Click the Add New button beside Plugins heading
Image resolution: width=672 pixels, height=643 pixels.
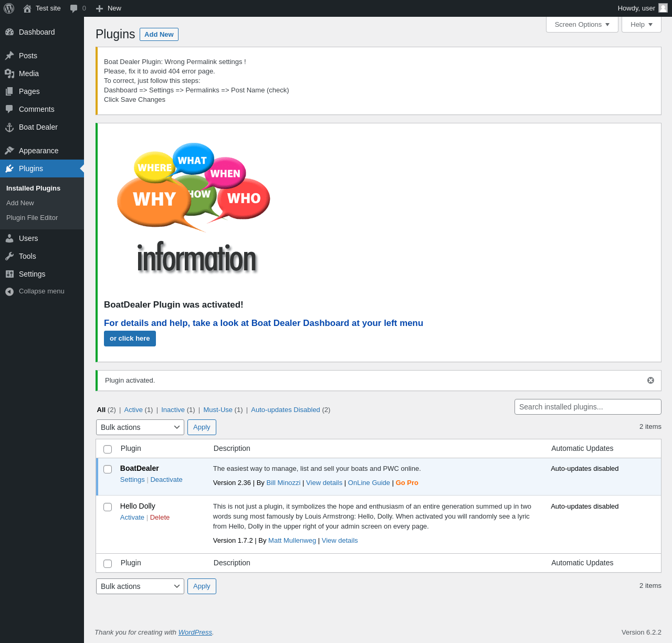click(x=159, y=34)
